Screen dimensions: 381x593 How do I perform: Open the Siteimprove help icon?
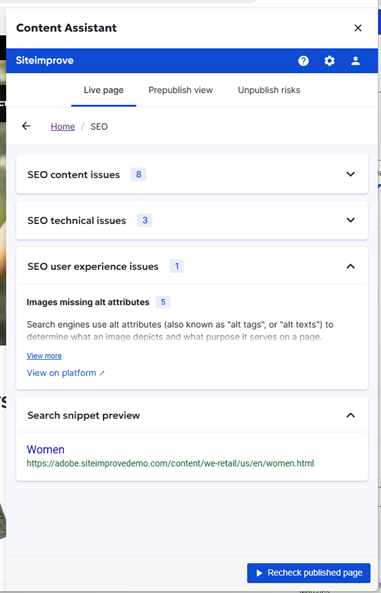pos(303,61)
